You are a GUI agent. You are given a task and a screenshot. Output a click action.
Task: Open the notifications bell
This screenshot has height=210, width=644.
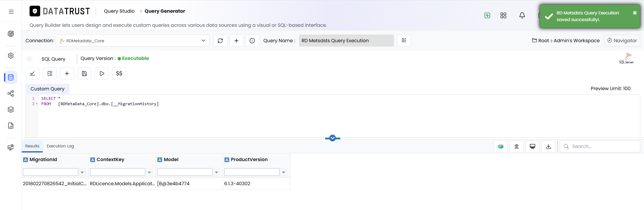(x=522, y=15)
